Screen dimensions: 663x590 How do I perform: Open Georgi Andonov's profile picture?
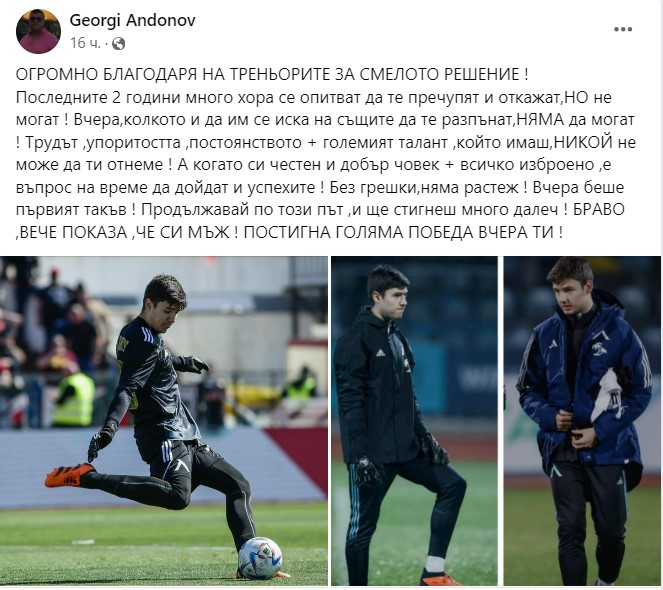(x=38, y=32)
